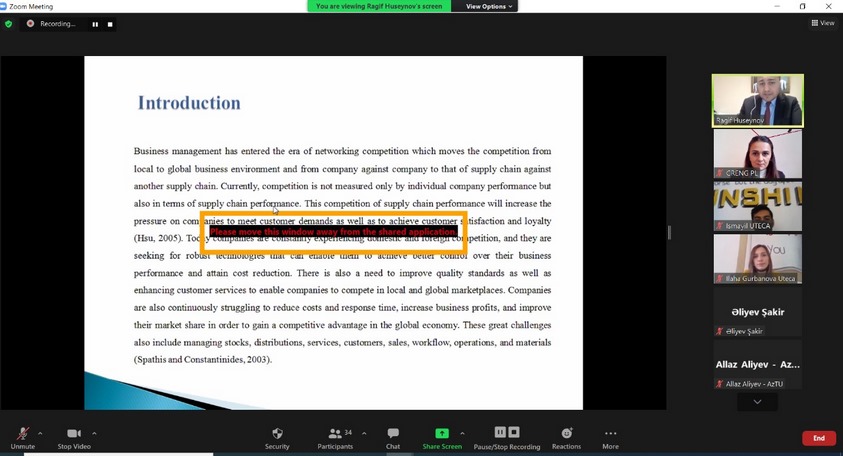Click the green Share Screen icon
Image resolution: width=843 pixels, height=456 pixels.
[x=441, y=434]
